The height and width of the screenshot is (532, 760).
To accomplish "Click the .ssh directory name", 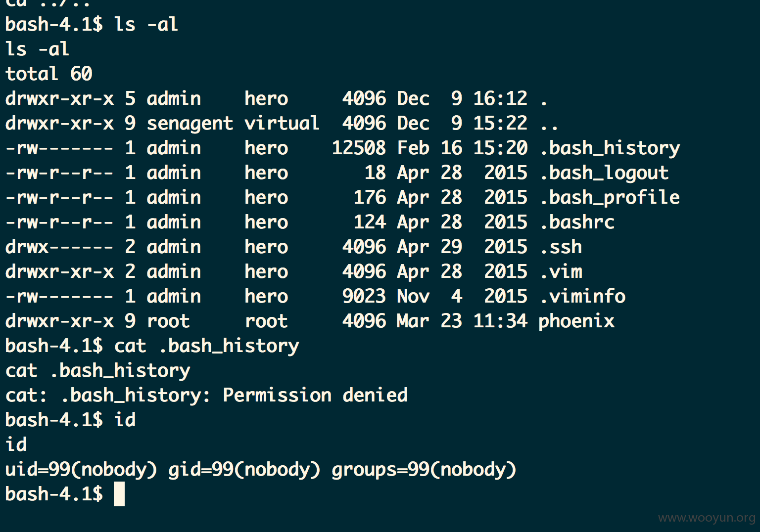I will pyautogui.click(x=561, y=247).
